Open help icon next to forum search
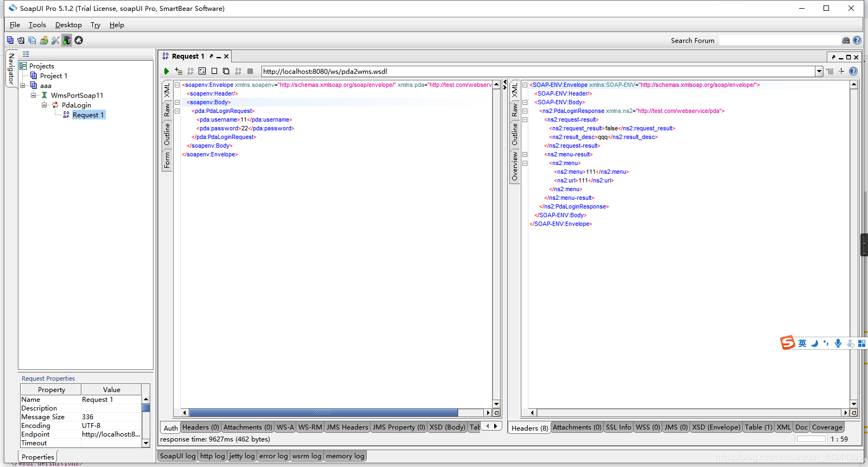 click(x=857, y=40)
